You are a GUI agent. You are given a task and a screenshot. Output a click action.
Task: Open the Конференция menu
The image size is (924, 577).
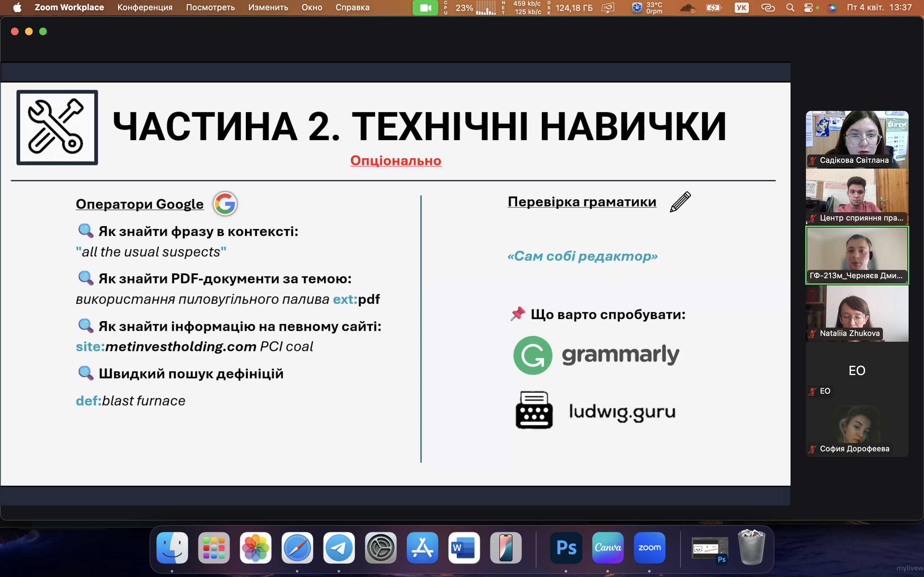[x=145, y=8]
